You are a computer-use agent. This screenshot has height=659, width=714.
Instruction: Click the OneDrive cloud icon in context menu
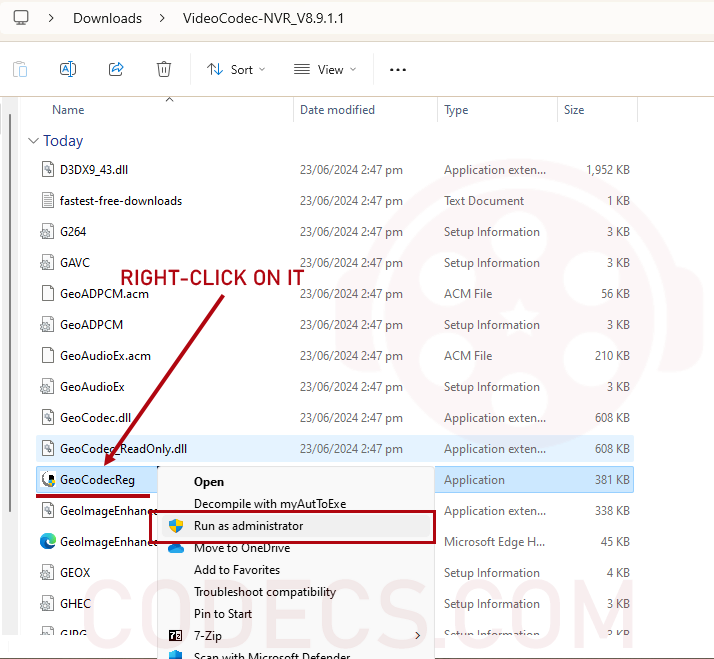pos(176,548)
